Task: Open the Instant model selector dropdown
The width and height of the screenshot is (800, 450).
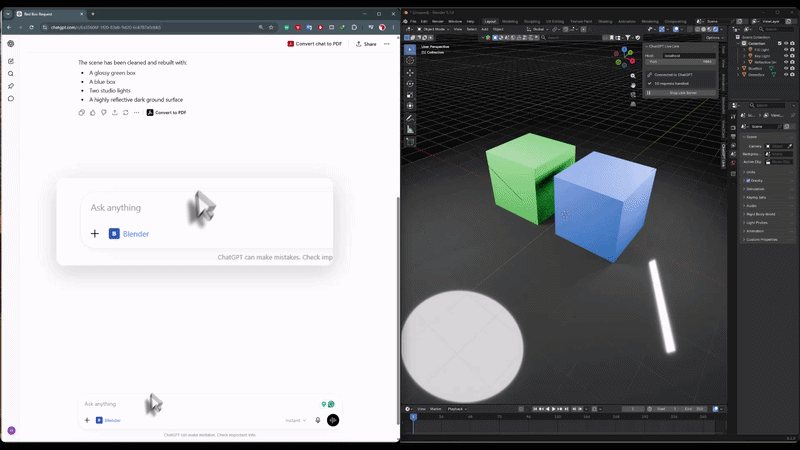Action: pyautogui.click(x=295, y=420)
